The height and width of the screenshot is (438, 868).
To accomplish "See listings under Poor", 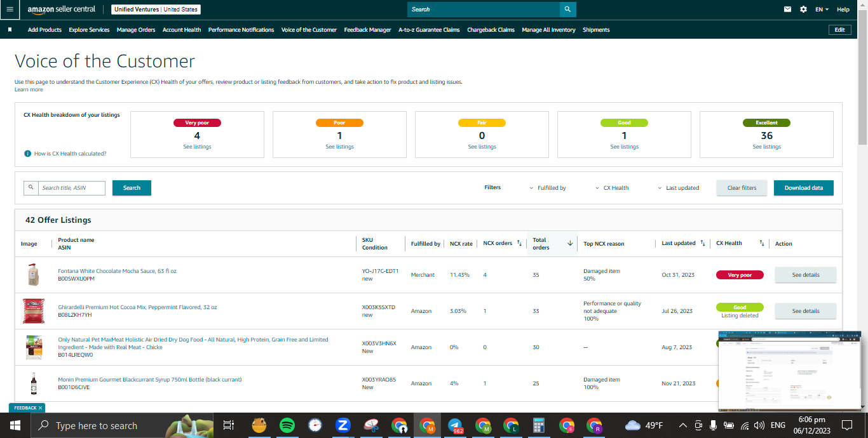I will click(x=339, y=147).
